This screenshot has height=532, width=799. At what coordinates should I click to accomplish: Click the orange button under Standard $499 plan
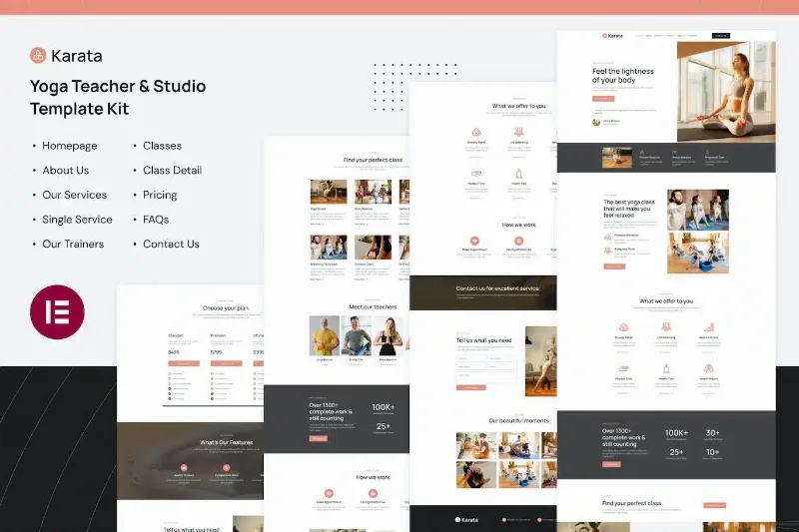(184, 363)
